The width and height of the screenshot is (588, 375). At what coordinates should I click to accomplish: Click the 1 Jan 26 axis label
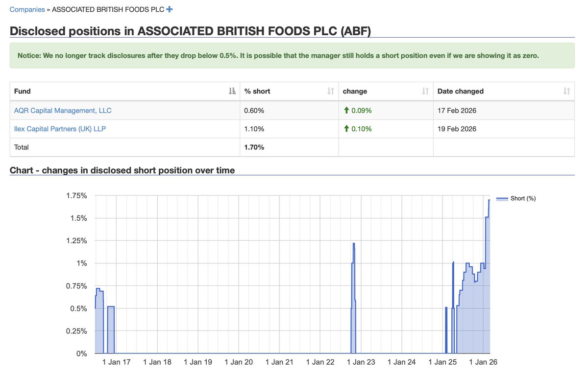click(x=483, y=362)
